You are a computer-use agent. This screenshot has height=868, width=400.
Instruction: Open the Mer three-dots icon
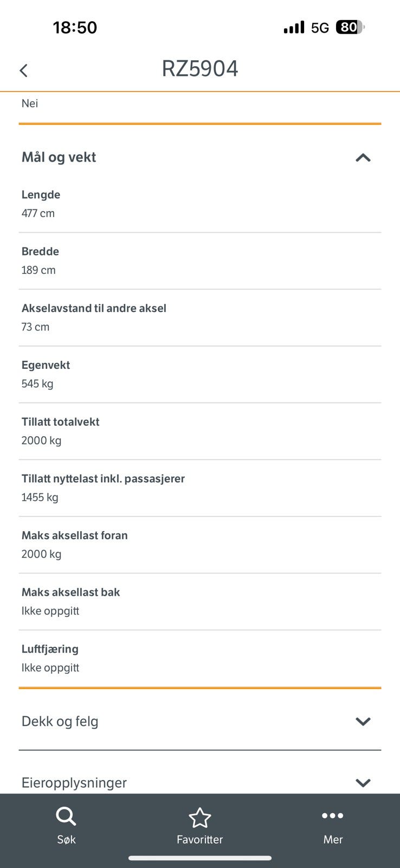point(332,815)
